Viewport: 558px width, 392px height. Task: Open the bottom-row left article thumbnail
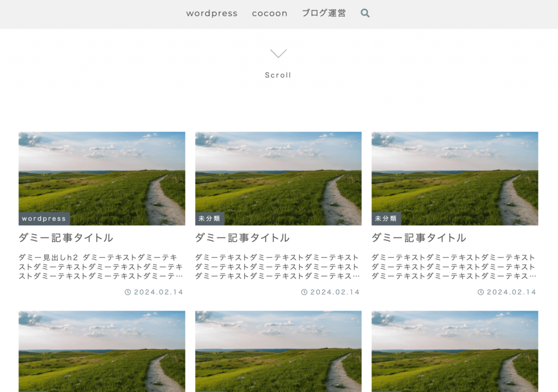pyautogui.click(x=102, y=352)
